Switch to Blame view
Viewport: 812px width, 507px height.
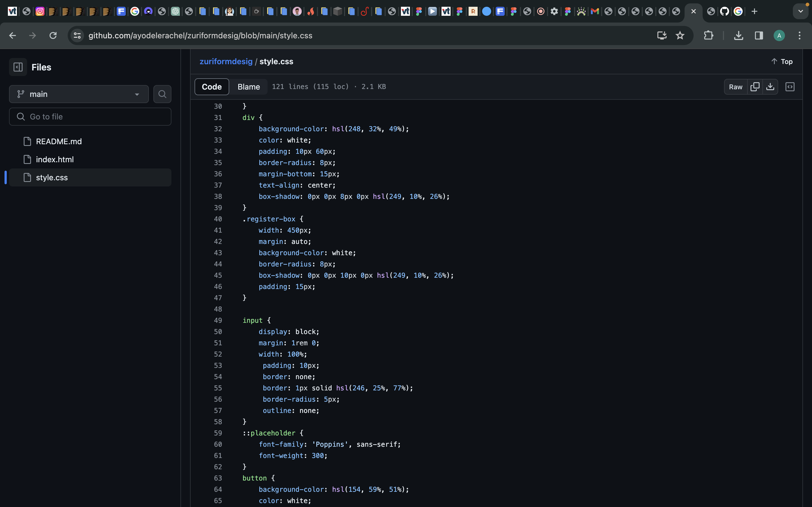tap(249, 87)
